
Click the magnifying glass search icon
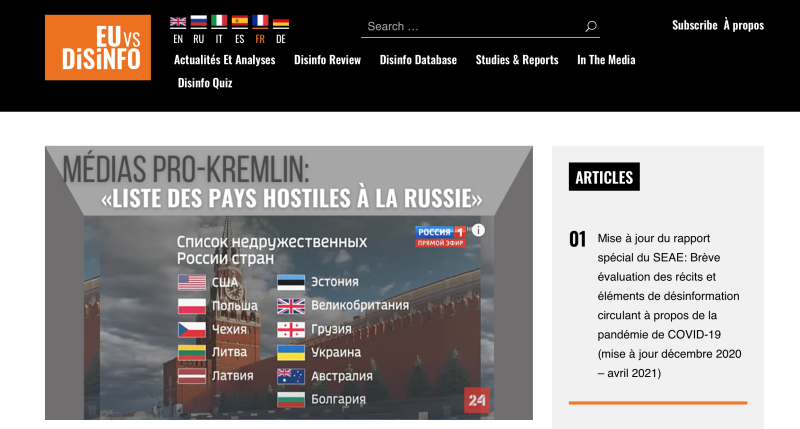tap(591, 26)
